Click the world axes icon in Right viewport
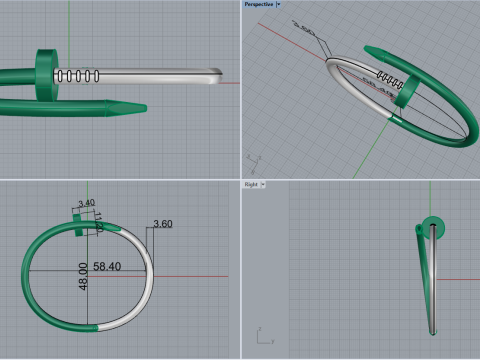This screenshot has width=480, height=360. tap(265, 336)
